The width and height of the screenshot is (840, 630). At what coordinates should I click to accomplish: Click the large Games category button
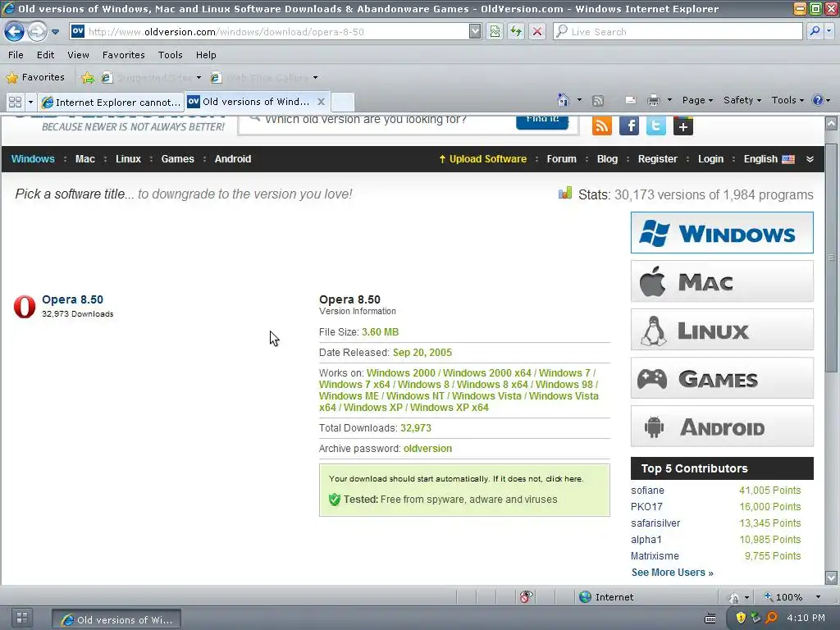[x=722, y=378]
